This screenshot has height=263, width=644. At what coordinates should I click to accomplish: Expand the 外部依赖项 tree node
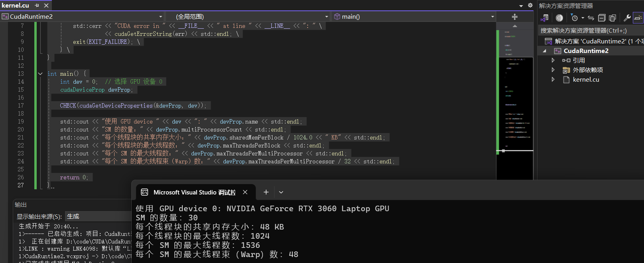(553, 70)
